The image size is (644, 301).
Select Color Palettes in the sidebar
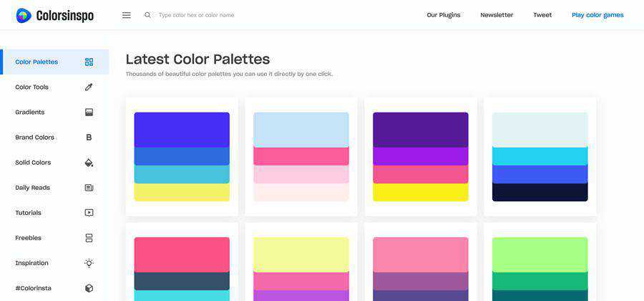click(36, 62)
